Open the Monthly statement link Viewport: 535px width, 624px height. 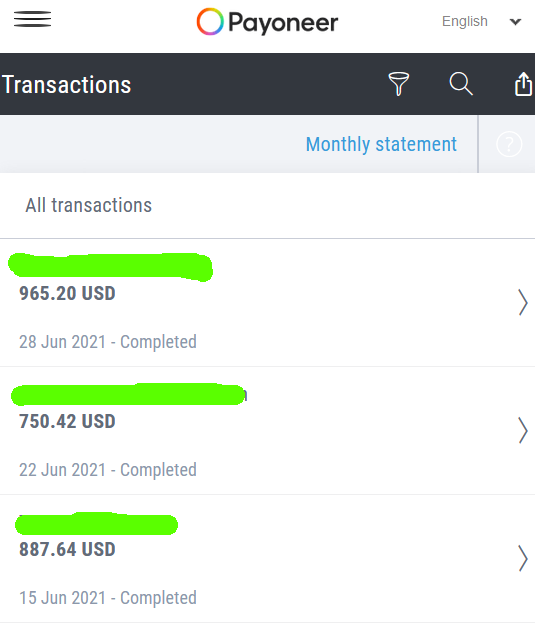(381, 144)
